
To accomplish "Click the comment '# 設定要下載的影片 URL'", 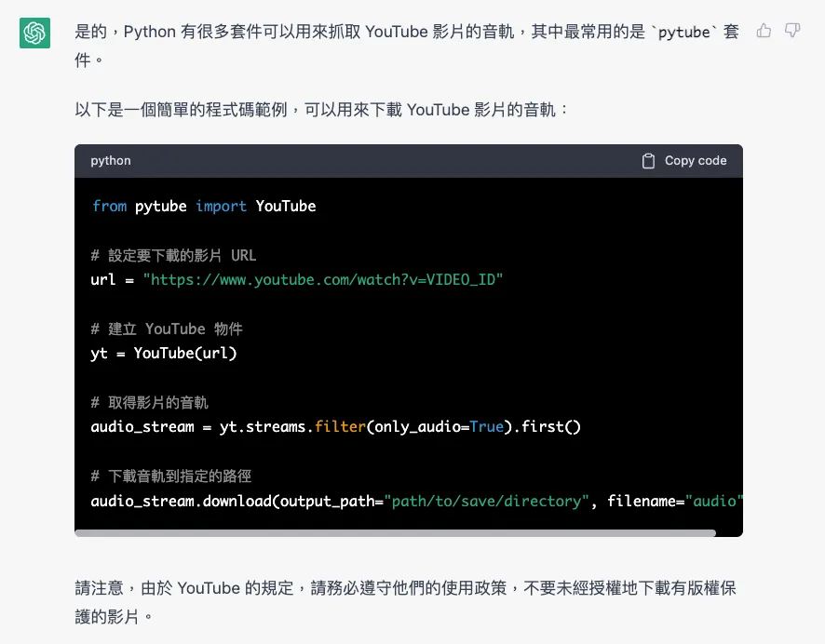I will (173, 256).
